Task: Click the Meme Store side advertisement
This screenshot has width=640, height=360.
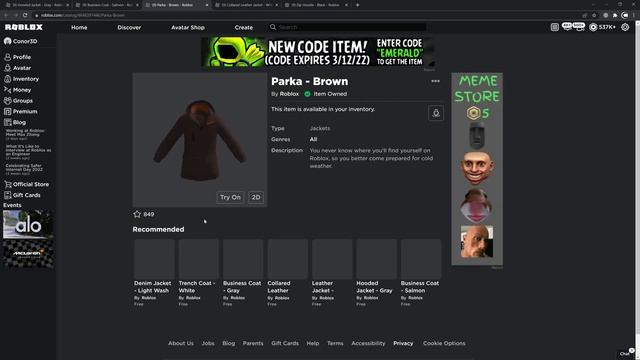Action: click(x=477, y=169)
